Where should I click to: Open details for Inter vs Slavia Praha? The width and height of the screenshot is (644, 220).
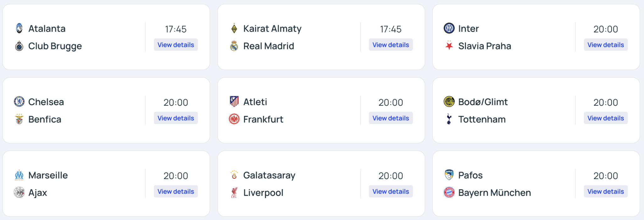click(x=606, y=45)
